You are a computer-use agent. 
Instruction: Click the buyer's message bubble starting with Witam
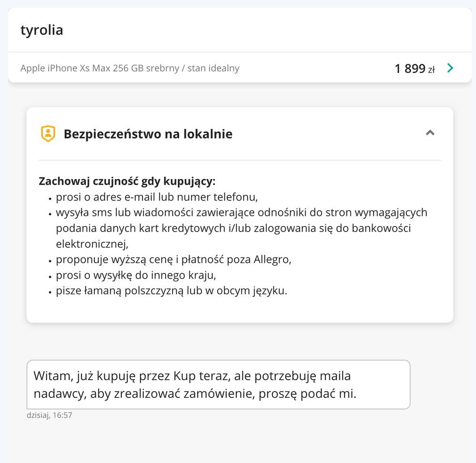click(x=218, y=384)
